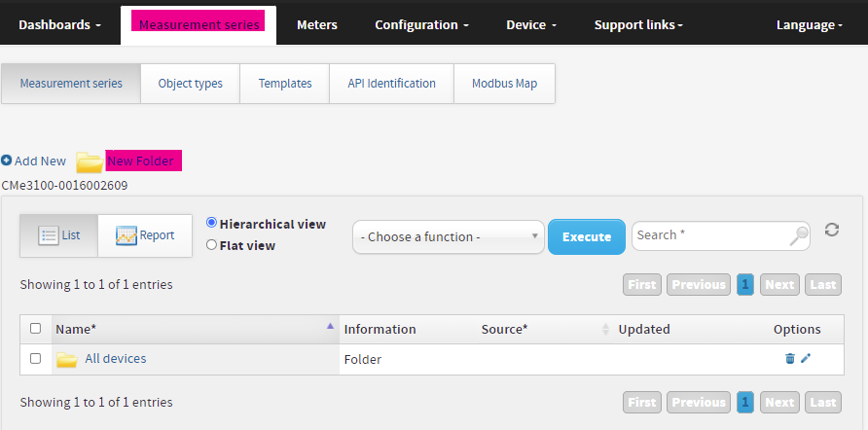Open the Choose a function dropdown
Screen dimensions: 868x430
449,236
